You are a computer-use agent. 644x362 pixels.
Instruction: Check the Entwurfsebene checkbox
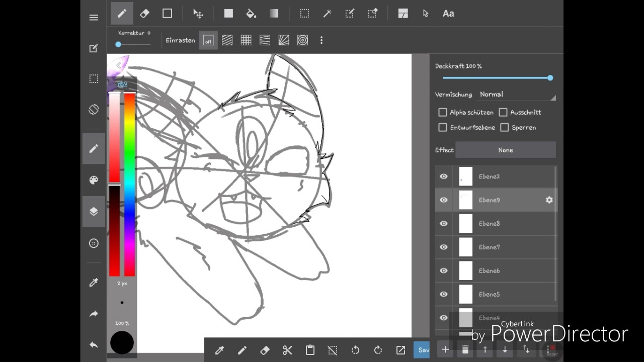click(443, 127)
